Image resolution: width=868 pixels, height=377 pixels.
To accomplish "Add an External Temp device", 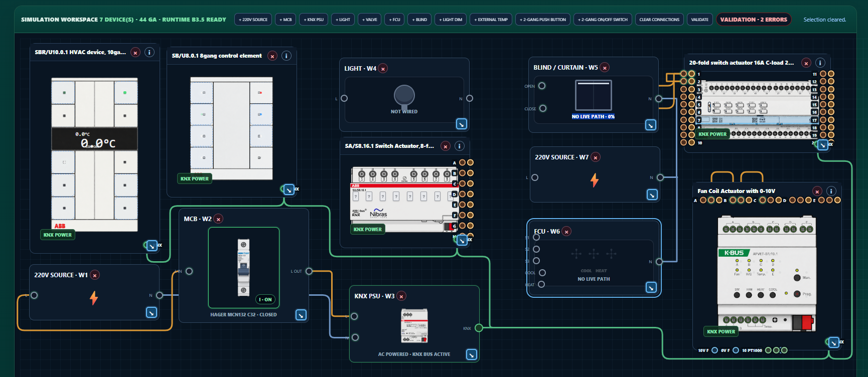I will (491, 20).
